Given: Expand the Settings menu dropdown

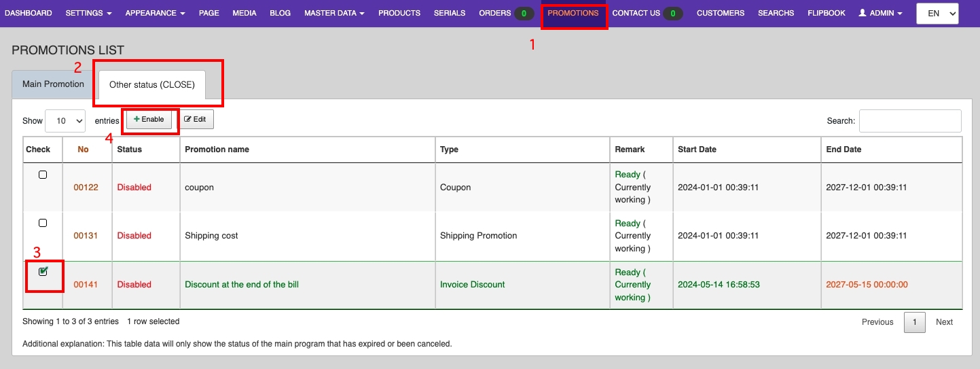Looking at the screenshot, I should (88, 14).
